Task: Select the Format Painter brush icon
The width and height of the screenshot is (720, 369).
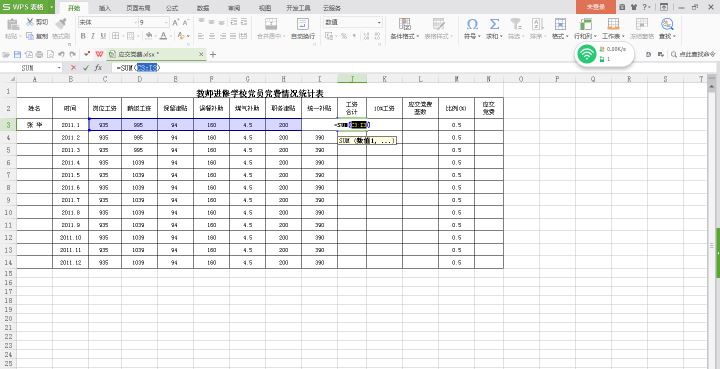Action: pyautogui.click(x=61, y=23)
